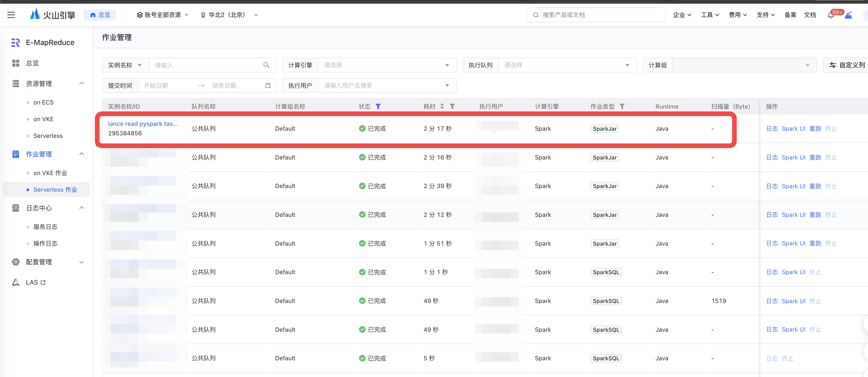Collapse the 作业管理 section
The height and width of the screenshot is (377, 868).
click(81, 154)
